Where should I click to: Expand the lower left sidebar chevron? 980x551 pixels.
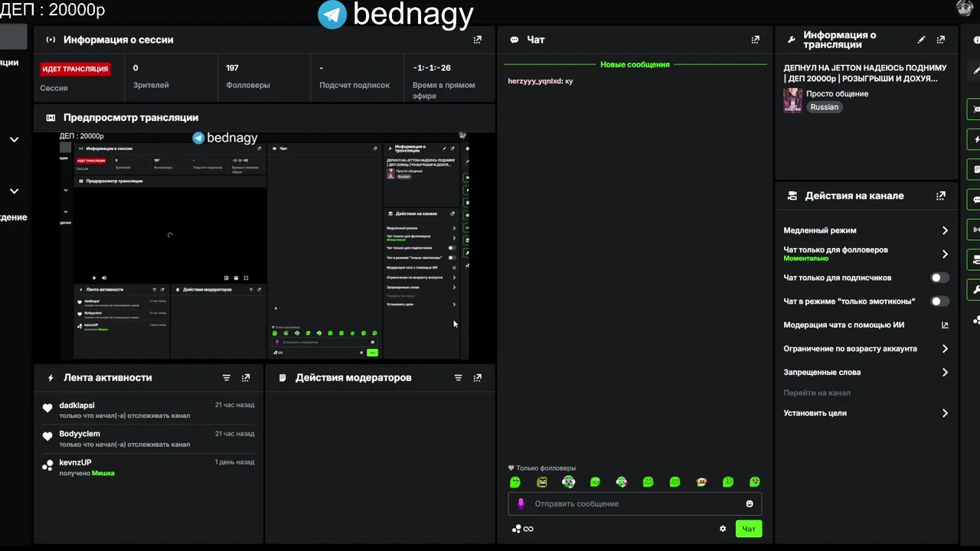14,191
